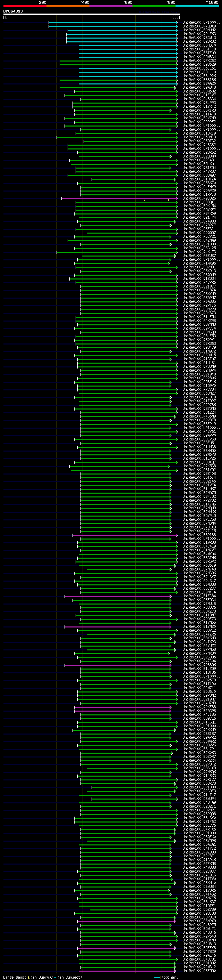Open hit UniRef100_A6A8B5
Image resolution: width=222 pixels, height=980 pixels.
199,302
